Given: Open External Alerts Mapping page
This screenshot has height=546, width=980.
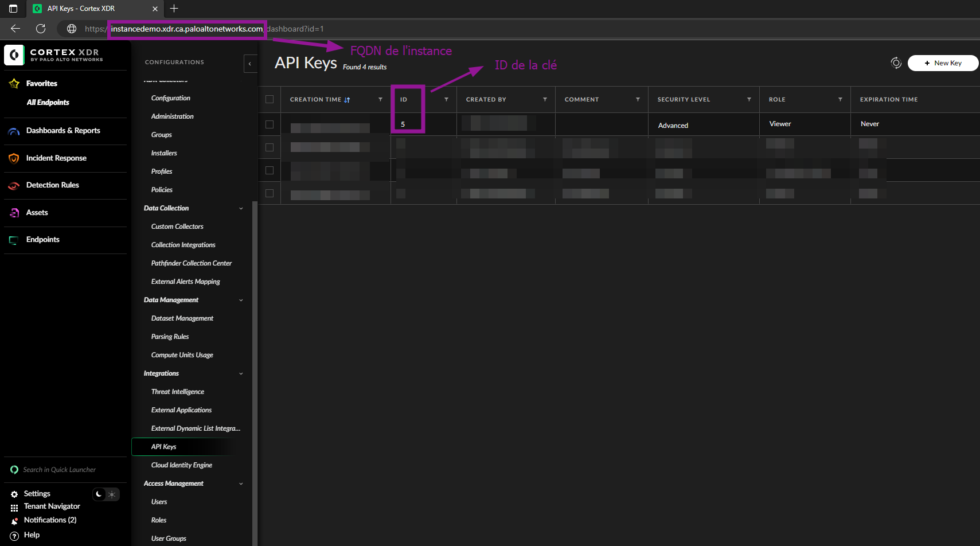Looking at the screenshot, I should tap(186, 282).
